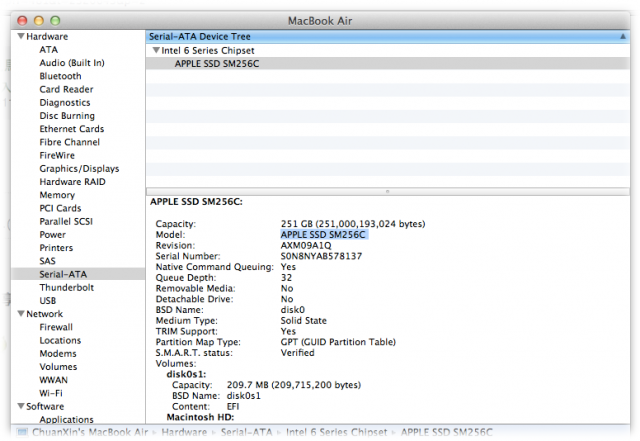Select Volumes under Network
Image resolution: width=640 pixels, height=441 pixels.
[58, 367]
